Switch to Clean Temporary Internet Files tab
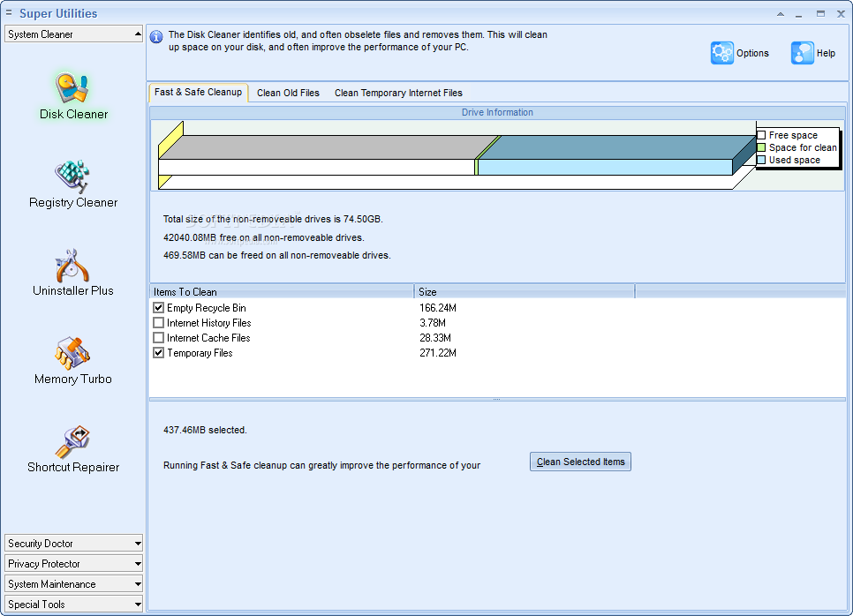The width and height of the screenshot is (853, 616). click(398, 93)
